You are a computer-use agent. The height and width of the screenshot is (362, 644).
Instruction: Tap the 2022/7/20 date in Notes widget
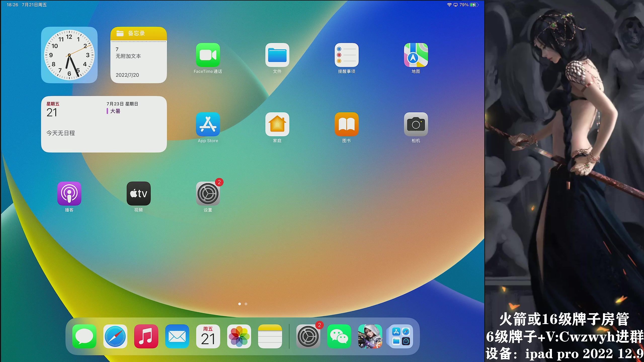127,75
